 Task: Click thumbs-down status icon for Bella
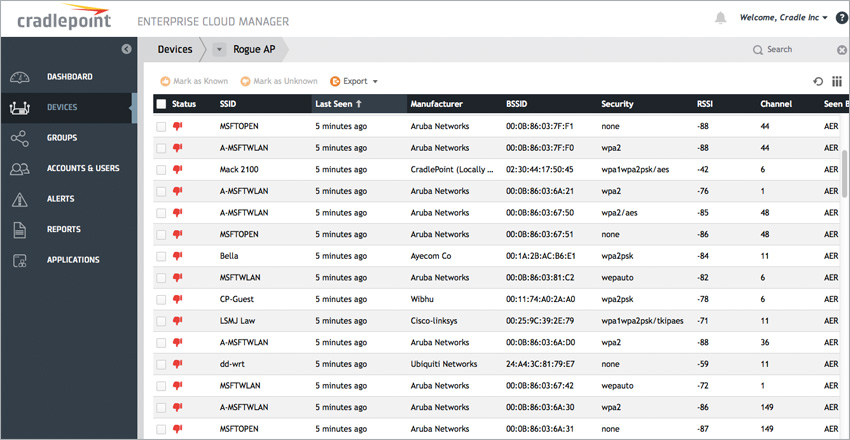[177, 256]
